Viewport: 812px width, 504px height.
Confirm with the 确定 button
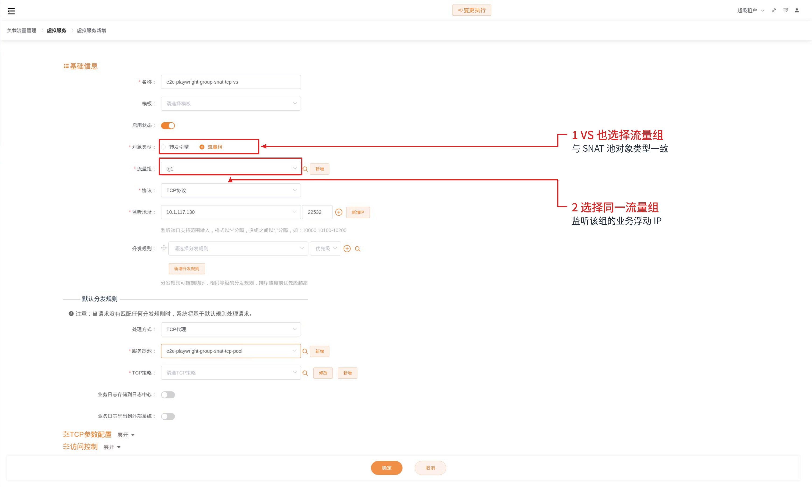pos(387,468)
